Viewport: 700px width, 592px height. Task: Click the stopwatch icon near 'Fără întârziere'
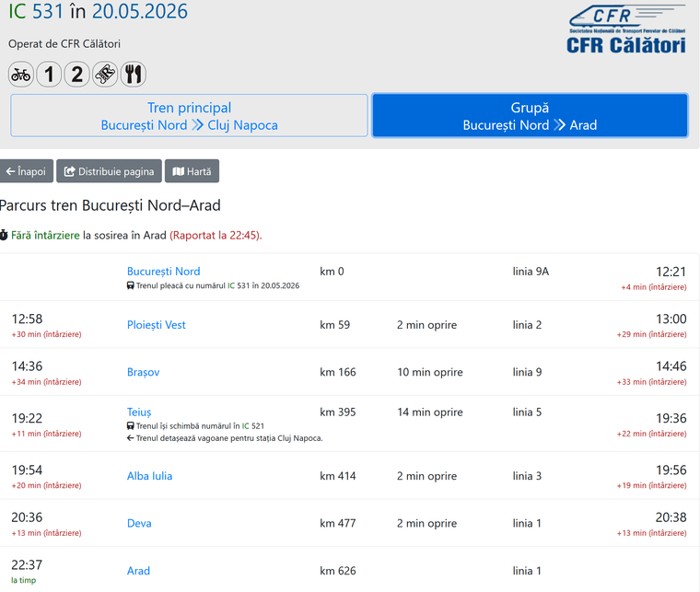click(x=4, y=235)
